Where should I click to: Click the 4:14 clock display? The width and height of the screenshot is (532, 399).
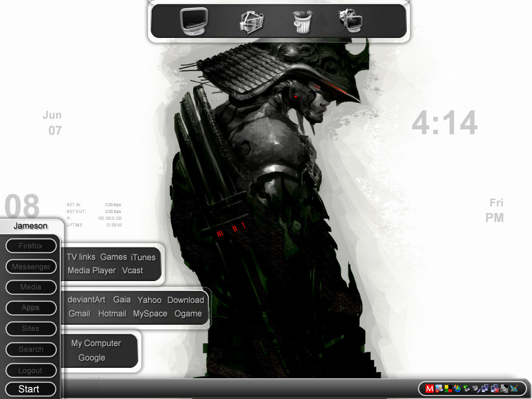[x=445, y=122]
